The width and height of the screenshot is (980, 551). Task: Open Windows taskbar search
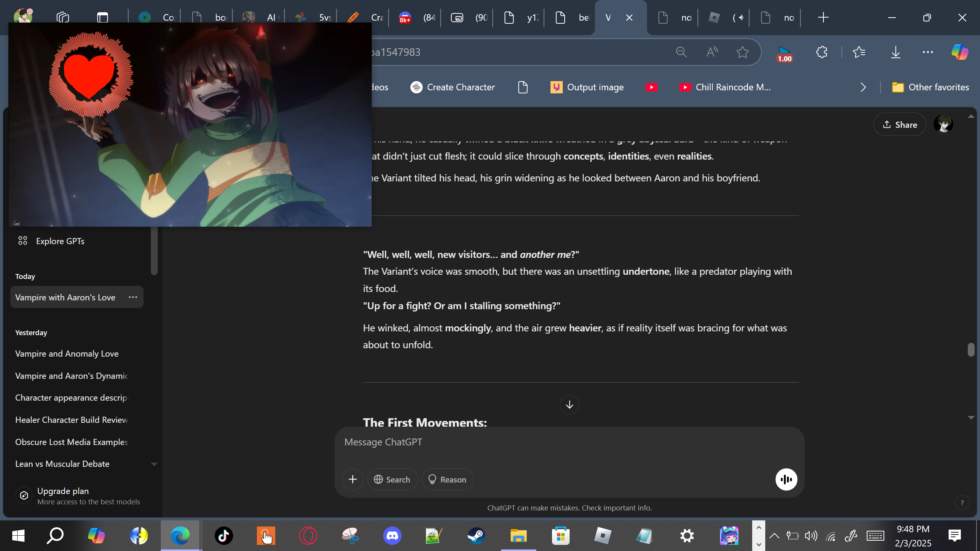[55, 536]
